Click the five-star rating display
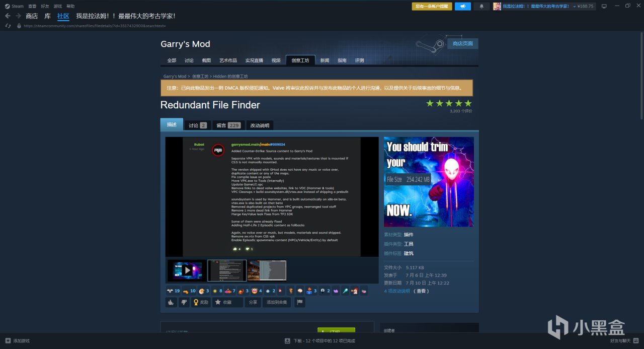 coord(449,103)
